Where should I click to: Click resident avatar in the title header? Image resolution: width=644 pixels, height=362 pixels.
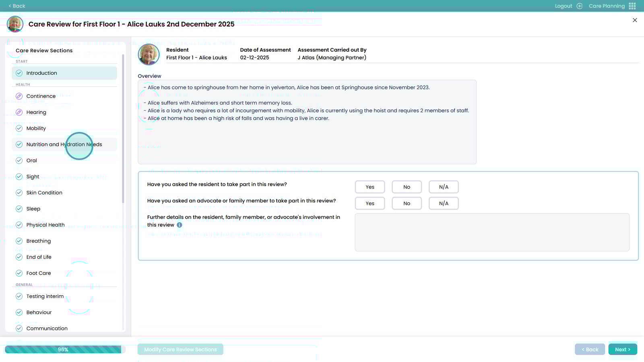[15, 24]
